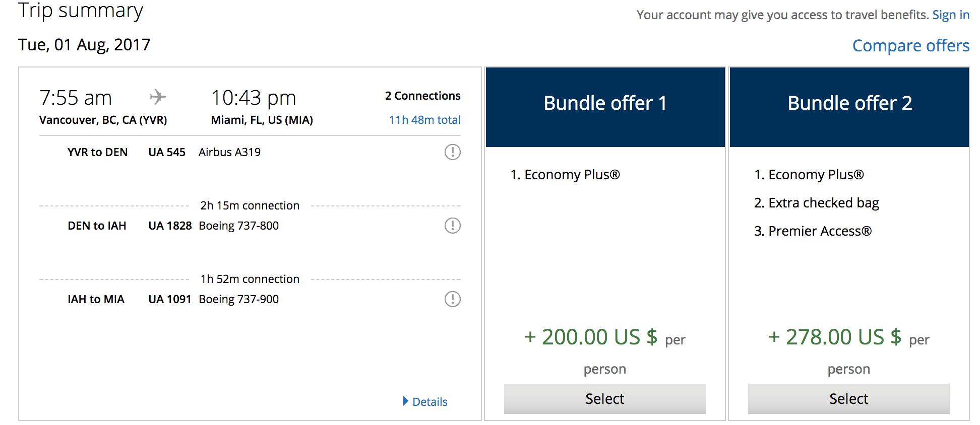
Task: Expand the flight Details disclosure triangle
Action: pos(406,401)
